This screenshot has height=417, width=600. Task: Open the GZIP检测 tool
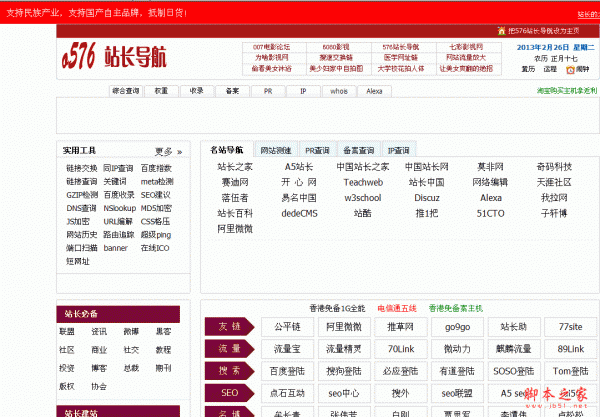(82, 195)
